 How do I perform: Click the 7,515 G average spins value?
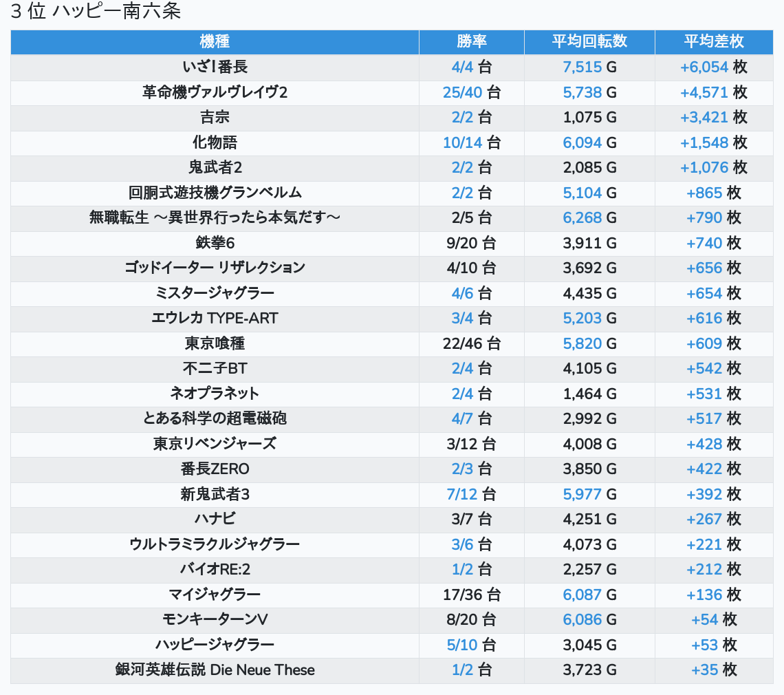(x=589, y=67)
